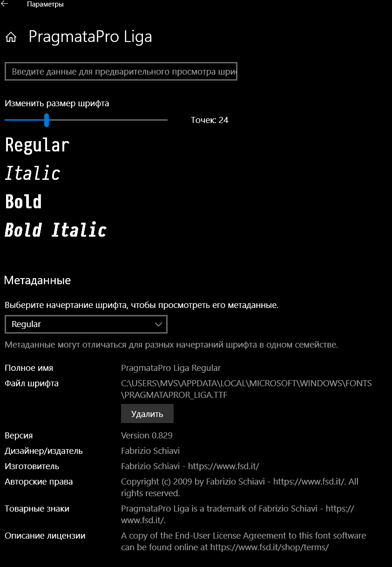Viewport: 392px width, 567px height.
Task: Click the chevron on the начертание combo box
Action: (x=158, y=324)
